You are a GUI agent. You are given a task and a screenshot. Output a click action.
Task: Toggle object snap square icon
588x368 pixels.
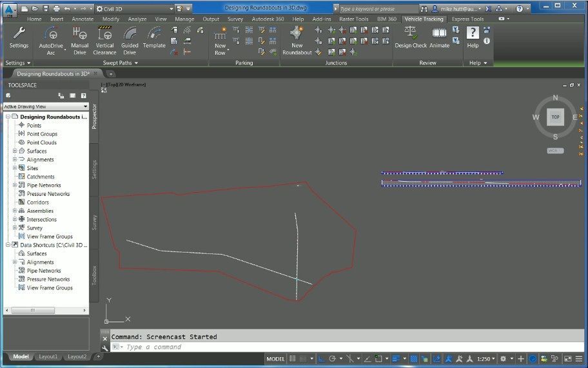click(x=378, y=358)
